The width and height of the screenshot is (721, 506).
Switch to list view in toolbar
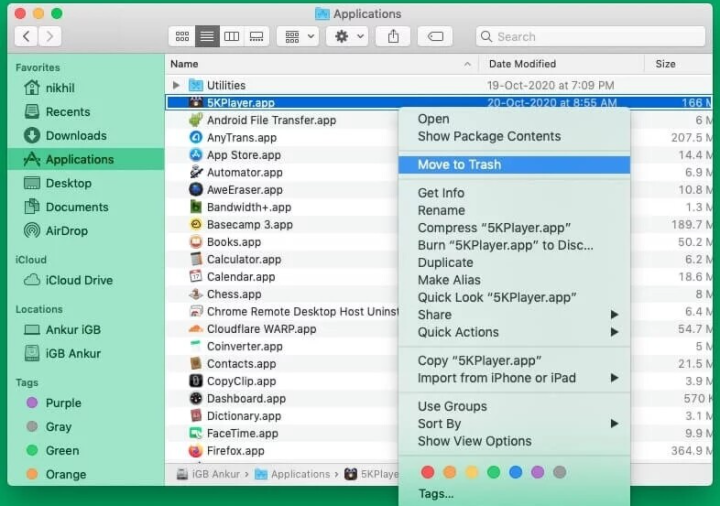pos(207,36)
